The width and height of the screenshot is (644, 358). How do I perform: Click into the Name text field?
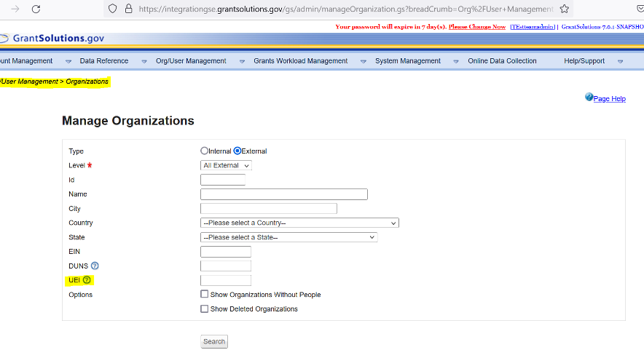click(x=283, y=194)
